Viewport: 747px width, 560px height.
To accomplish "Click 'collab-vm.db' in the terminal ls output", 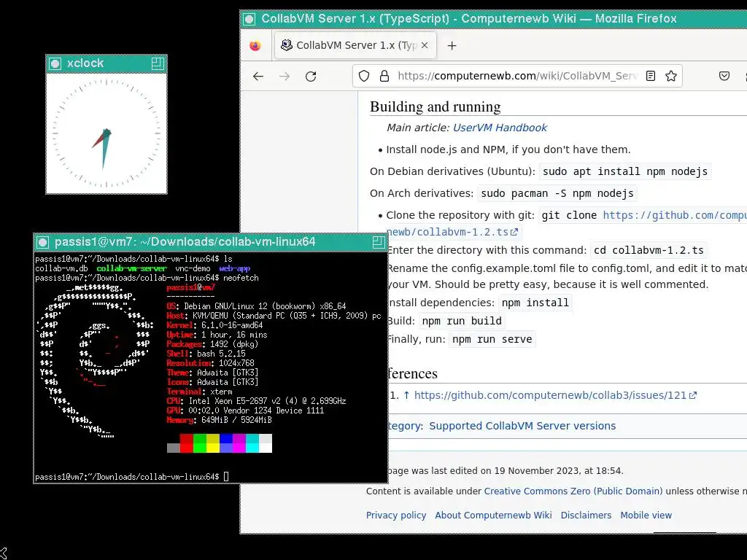I will click(x=61, y=268).
